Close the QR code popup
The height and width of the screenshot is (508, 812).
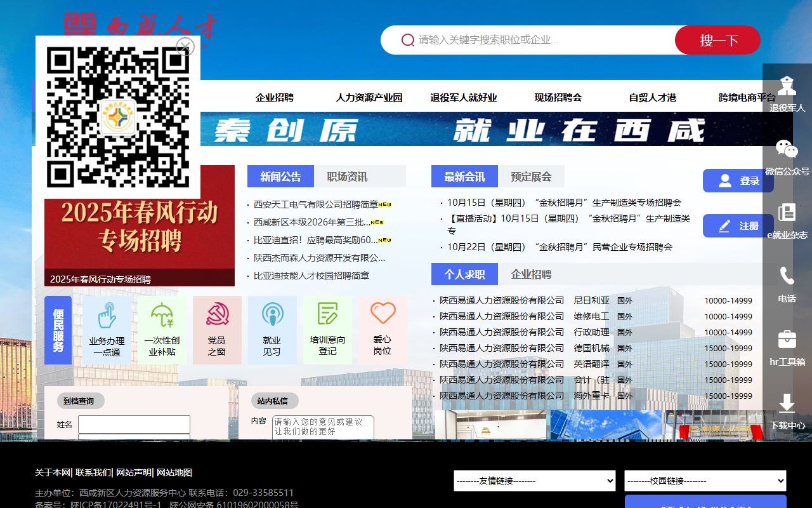click(185, 46)
